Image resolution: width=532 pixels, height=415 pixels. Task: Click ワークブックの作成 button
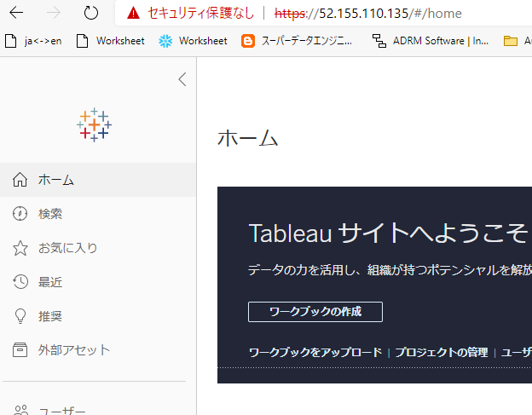tap(315, 312)
